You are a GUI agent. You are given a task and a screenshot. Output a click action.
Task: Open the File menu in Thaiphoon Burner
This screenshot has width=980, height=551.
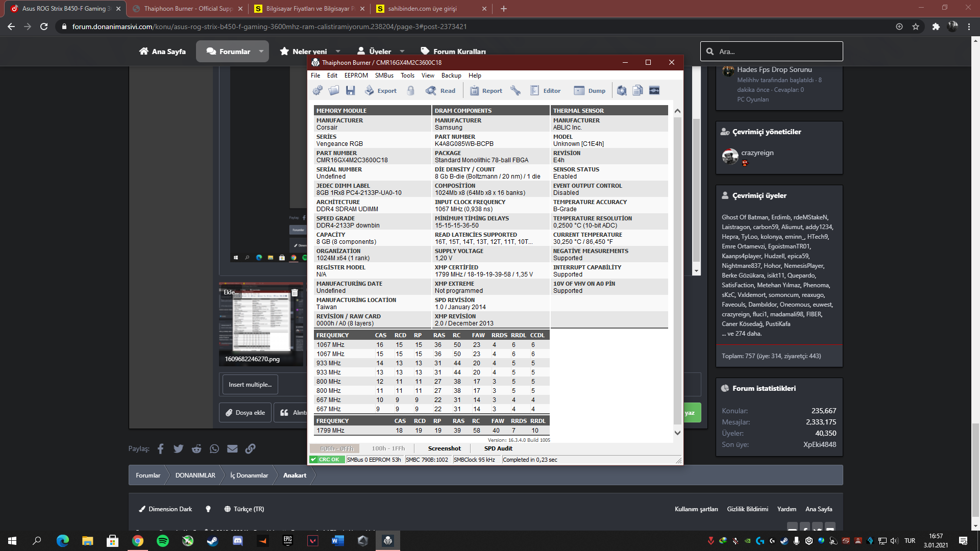[315, 75]
